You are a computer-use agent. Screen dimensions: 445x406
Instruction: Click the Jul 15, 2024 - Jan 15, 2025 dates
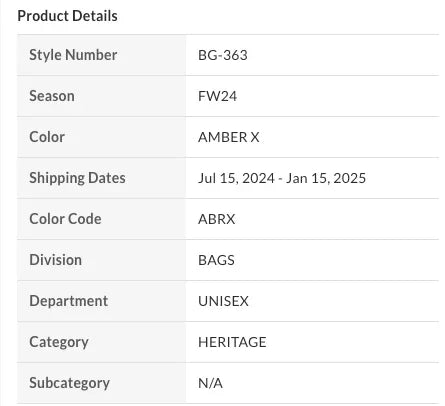(282, 178)
